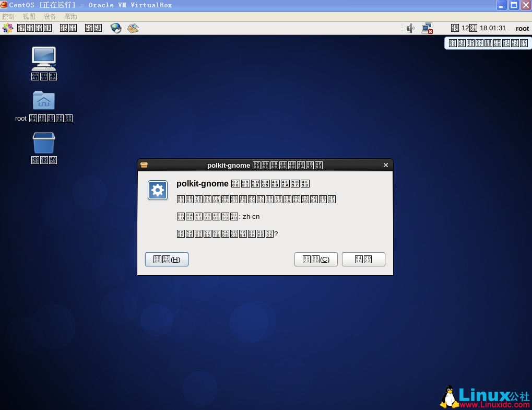The image size is (532, 410).
Task: Open the Computer desktop icon
Action: pos(44,59)
